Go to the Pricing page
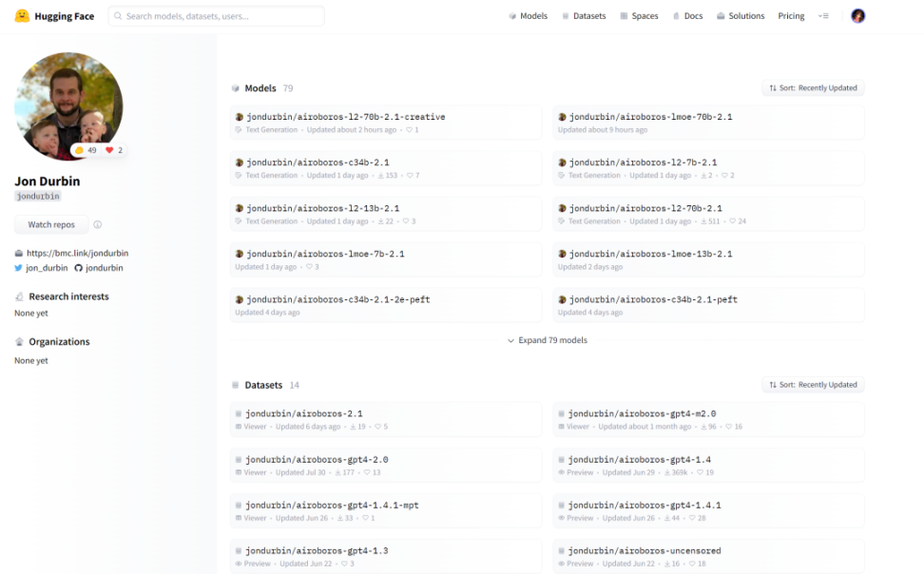 (791, 16)
